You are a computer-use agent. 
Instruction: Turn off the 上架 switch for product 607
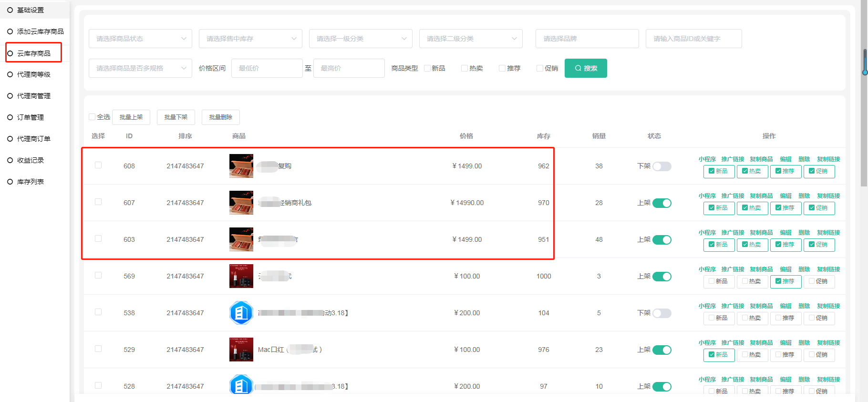pos(661,203)
